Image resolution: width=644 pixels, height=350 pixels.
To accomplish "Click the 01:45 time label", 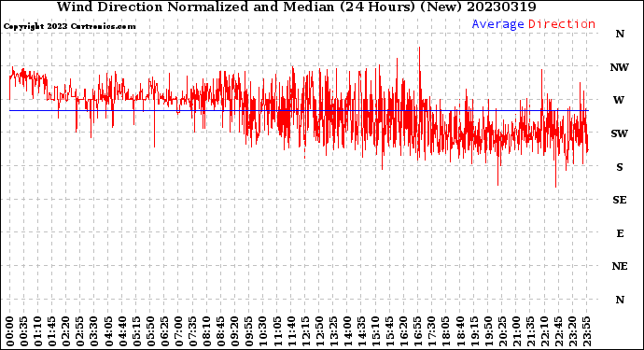I will (x=52, y=331).
